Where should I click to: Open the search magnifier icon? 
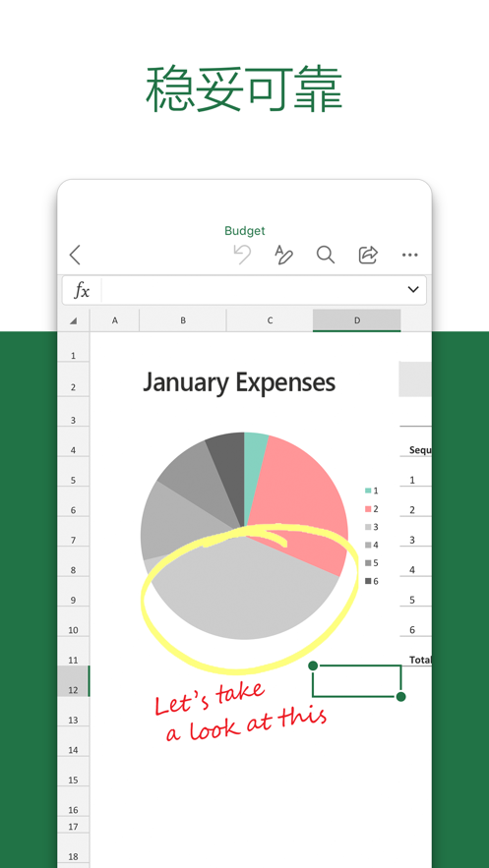click(x=326, y=255)
